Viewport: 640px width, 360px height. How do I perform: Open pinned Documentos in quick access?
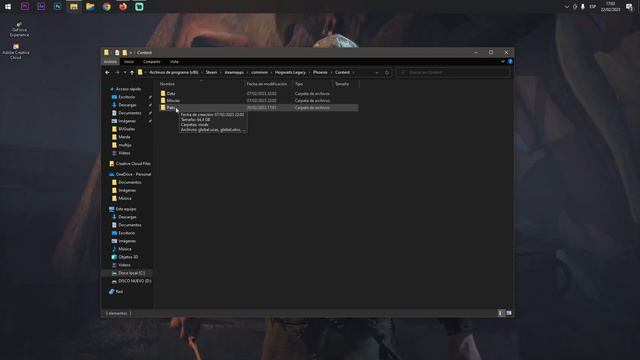coord(129,113)
